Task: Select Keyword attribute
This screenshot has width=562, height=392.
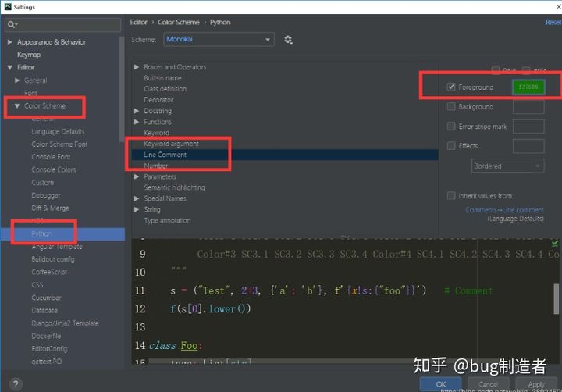Action: (x=157, y=133)
